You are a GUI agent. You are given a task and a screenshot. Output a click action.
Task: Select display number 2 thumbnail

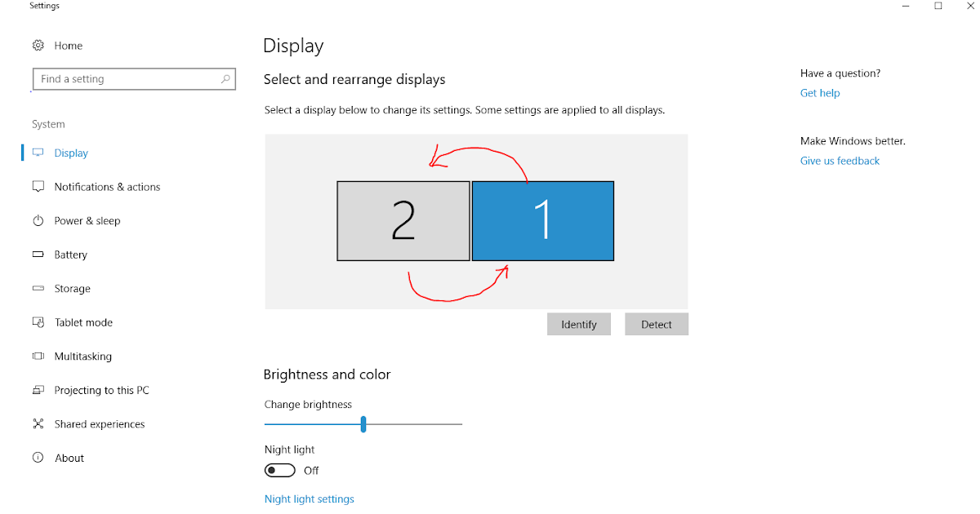(403, 220)
